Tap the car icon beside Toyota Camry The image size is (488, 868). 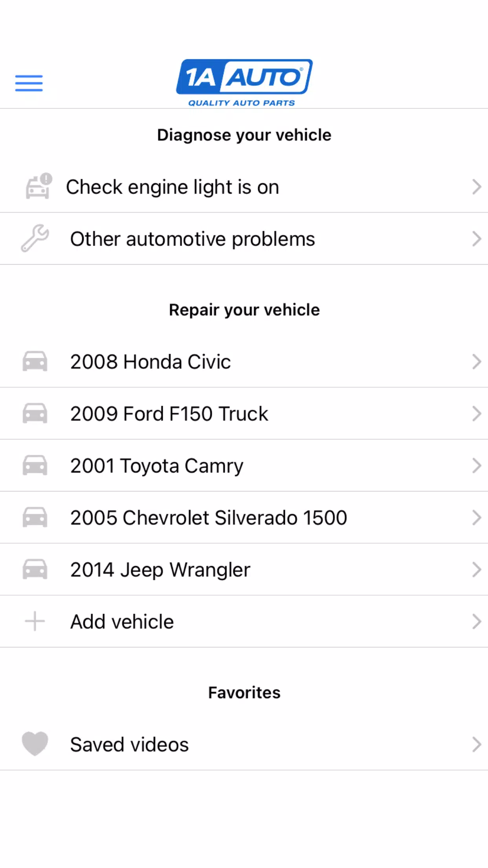point(35,465)
